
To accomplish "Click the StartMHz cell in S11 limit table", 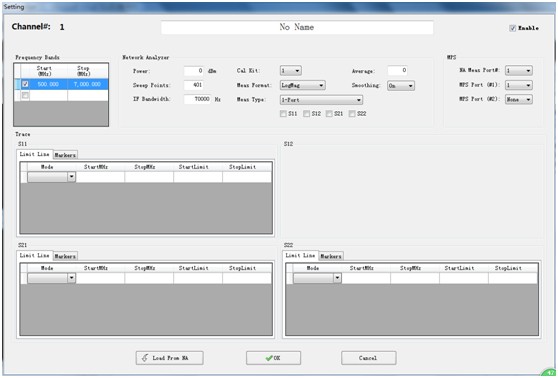I will pos(100,177).
